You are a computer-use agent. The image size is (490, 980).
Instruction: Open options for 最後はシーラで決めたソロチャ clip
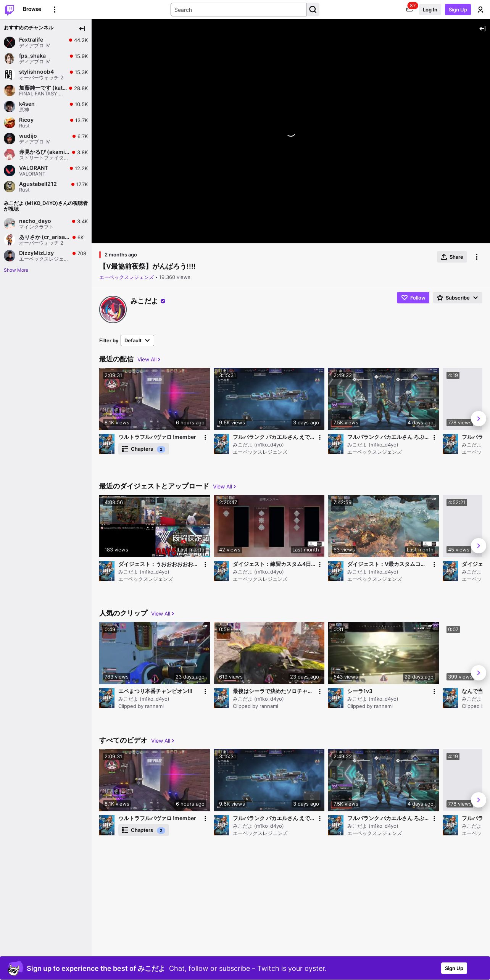(x=320, y=691)
